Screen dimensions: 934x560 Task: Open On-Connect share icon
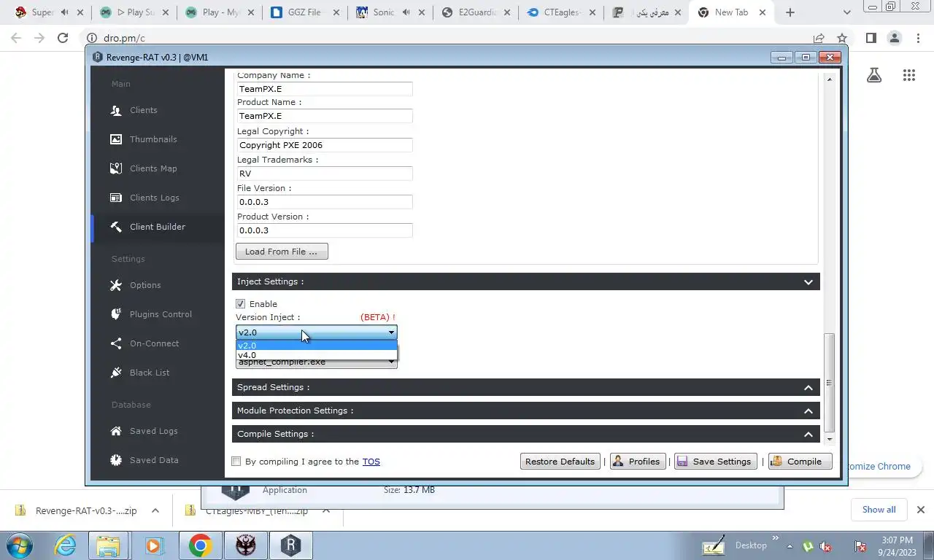click(x=116, y=343)
